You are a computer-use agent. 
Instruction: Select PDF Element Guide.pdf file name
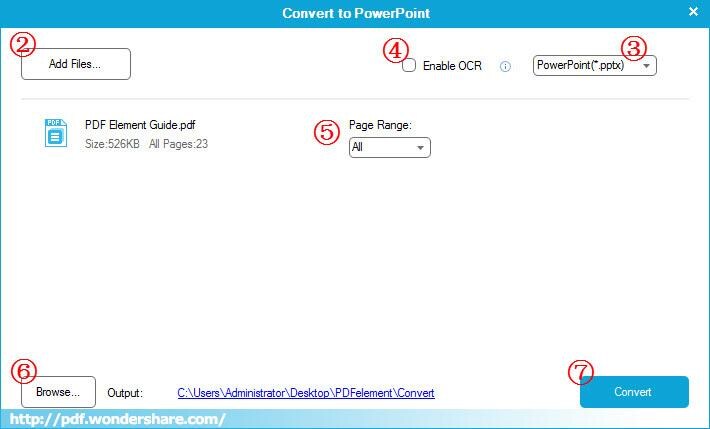click(x=140, y=125)
